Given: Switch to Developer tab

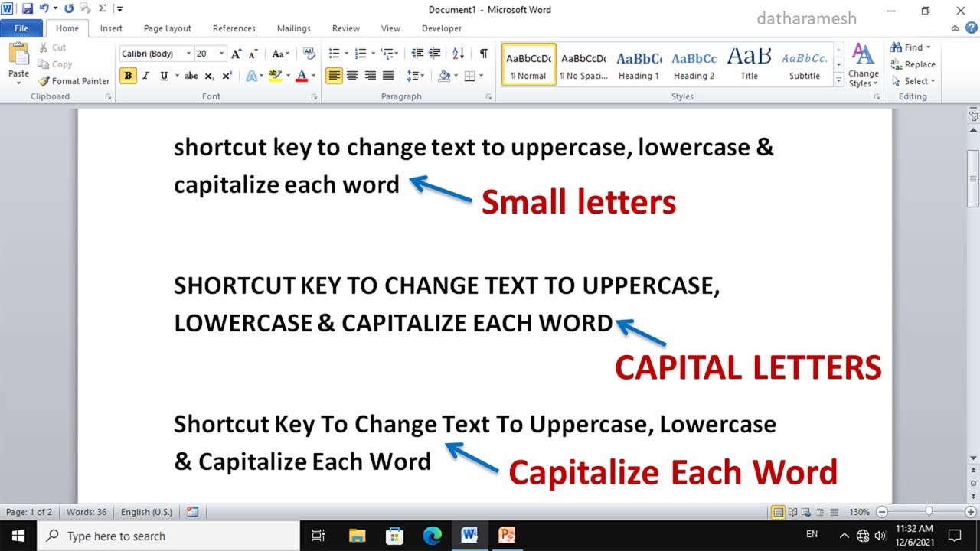Looking at the screenshot, I should point(442,28).
